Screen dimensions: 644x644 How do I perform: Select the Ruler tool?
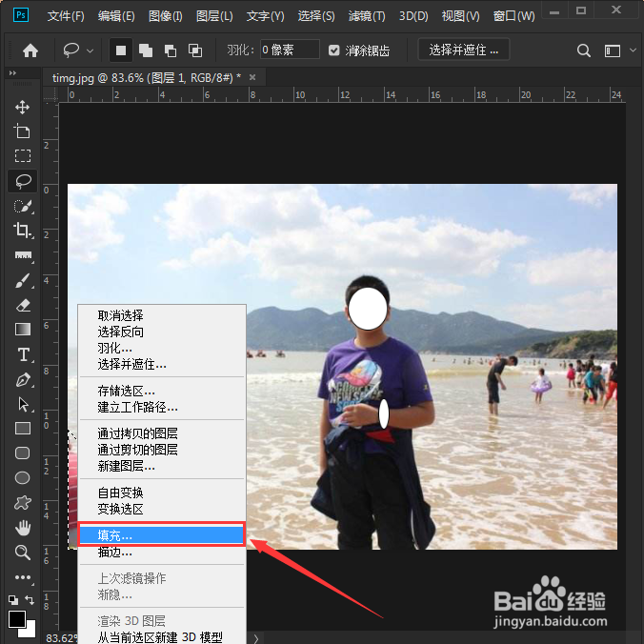23,255
